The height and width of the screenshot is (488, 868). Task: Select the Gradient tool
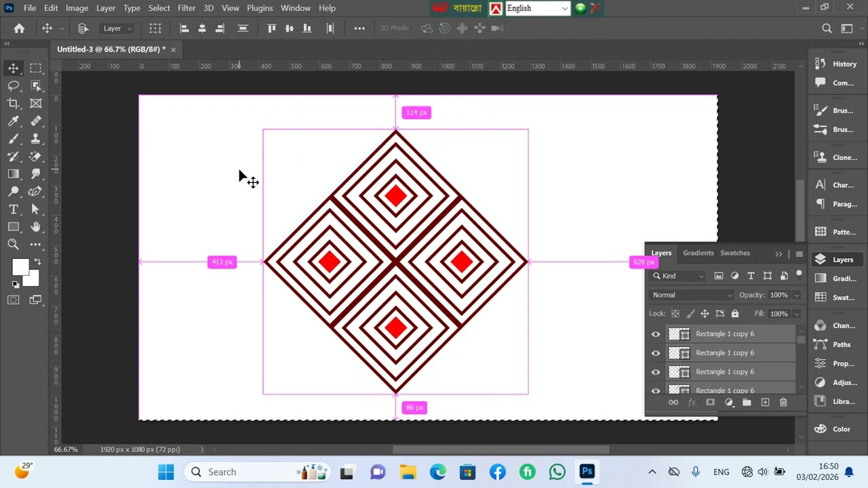pos(14,174)
